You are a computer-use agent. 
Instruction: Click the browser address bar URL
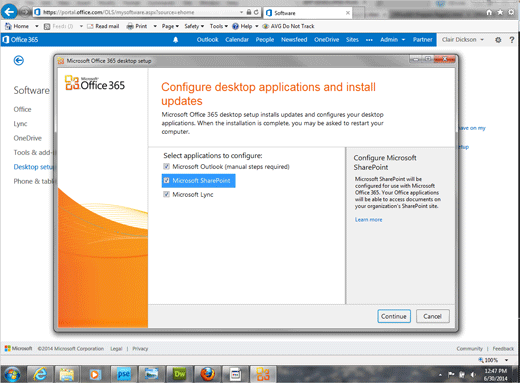(x=119, y=12)
